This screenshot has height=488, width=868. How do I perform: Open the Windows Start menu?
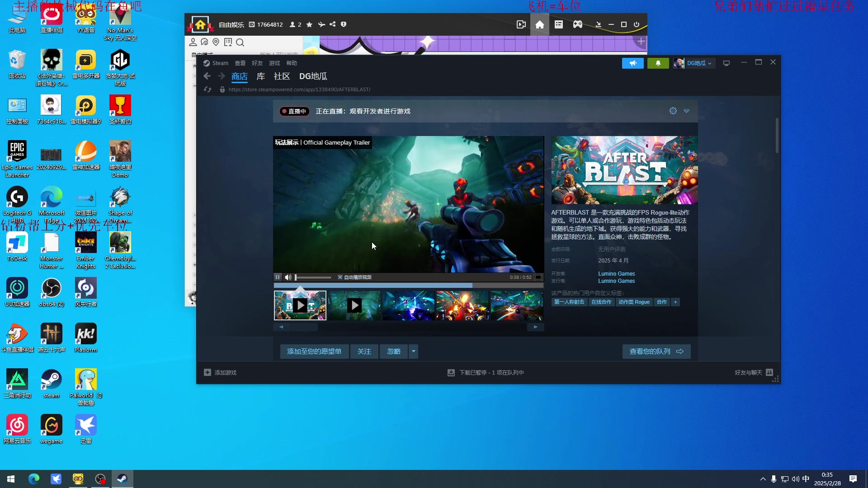click(11, 479)
